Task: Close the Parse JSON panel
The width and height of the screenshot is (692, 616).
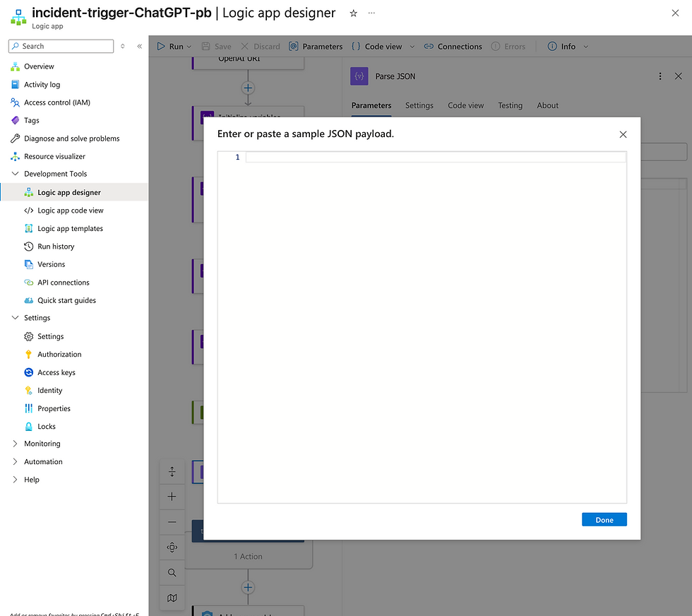Action: point(679,76)
